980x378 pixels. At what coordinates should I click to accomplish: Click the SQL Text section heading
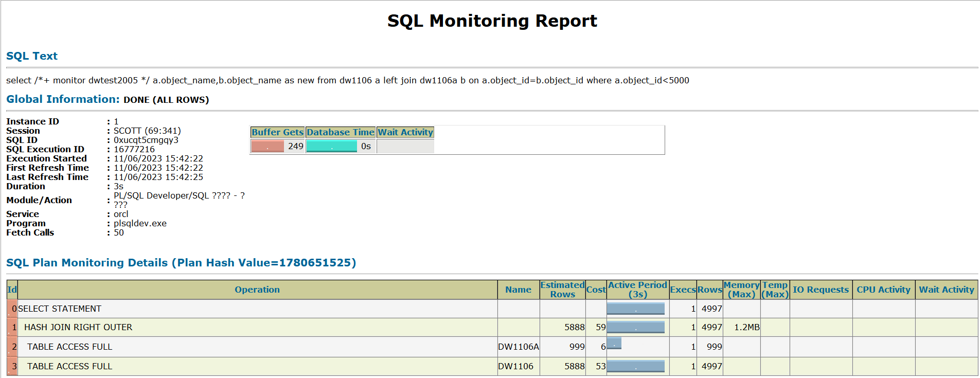click(32, 56)
